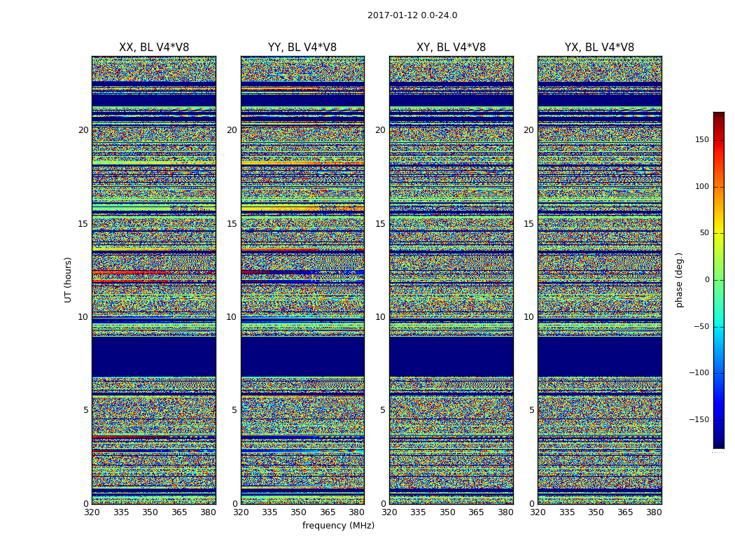Click colorbar tick label '−50'
This screenshot has width=735, height=560.
[x=701, y=326]
